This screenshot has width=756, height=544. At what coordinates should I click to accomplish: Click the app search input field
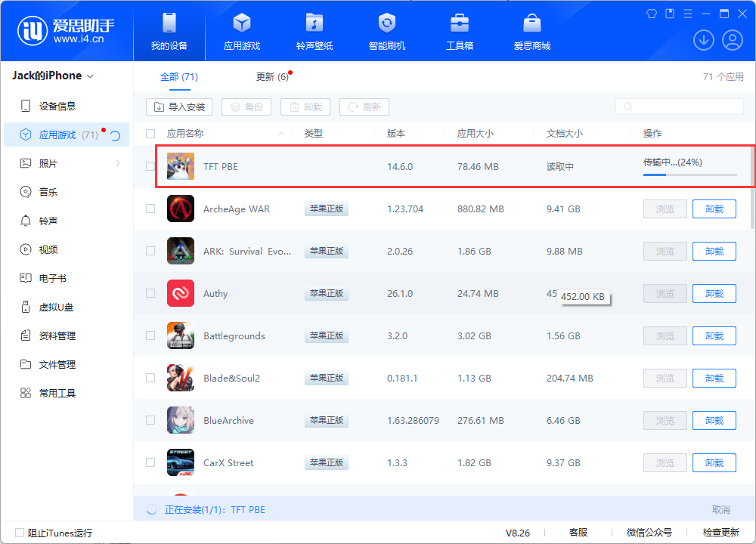(680, 107)
